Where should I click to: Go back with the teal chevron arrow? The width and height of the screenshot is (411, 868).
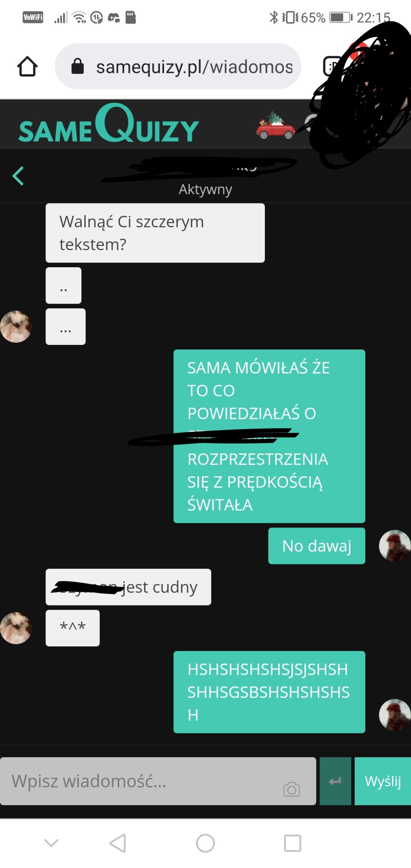(x=18, y=176)
